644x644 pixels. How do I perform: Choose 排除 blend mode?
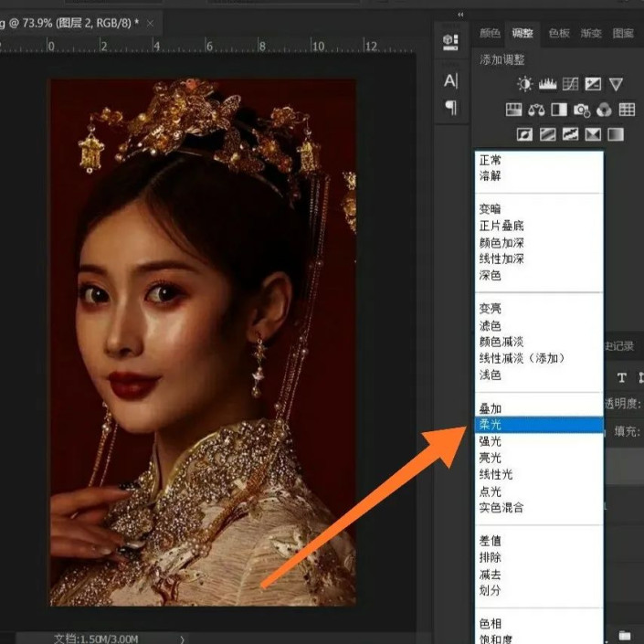539,558
